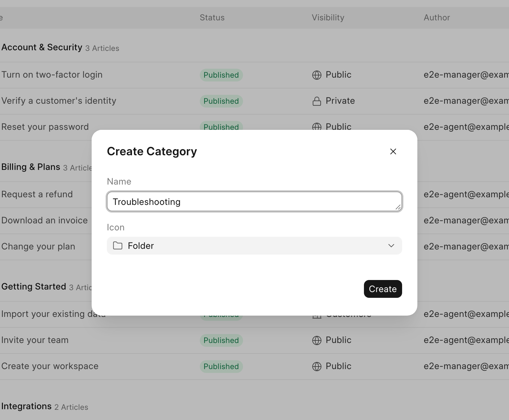
Task: Open article Request a refund
Action: [x=37, y=194]
